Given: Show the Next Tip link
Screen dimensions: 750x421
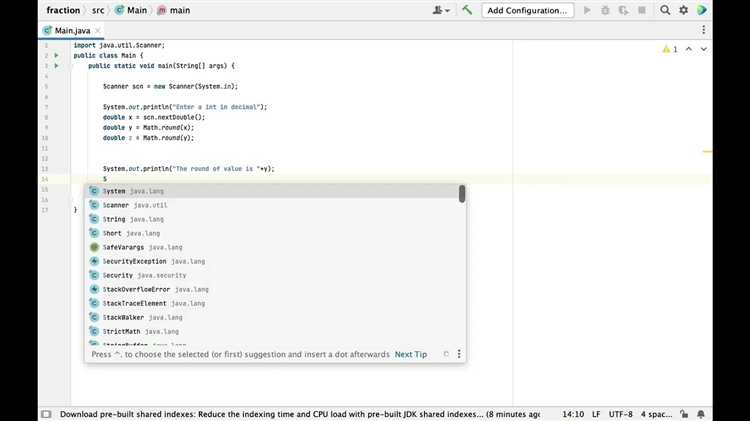Looking at the screenshot, I should [x=410, y=354].
